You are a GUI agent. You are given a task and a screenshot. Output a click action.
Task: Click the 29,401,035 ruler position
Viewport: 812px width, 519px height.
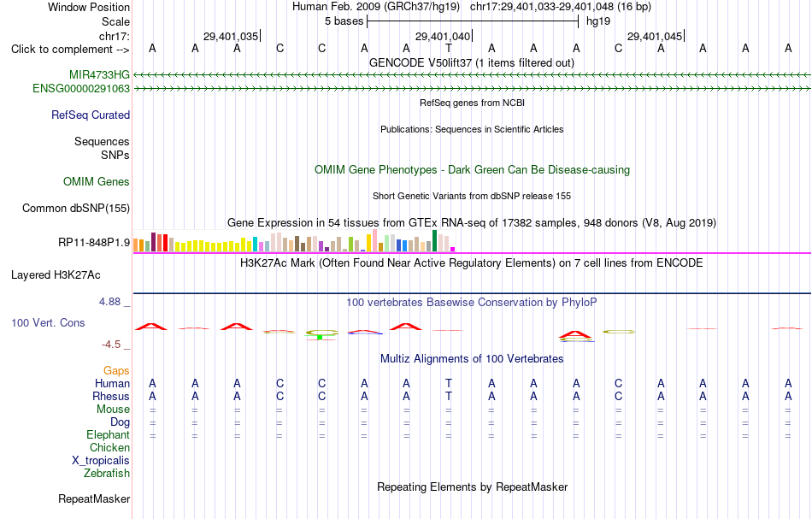[231, 36]
